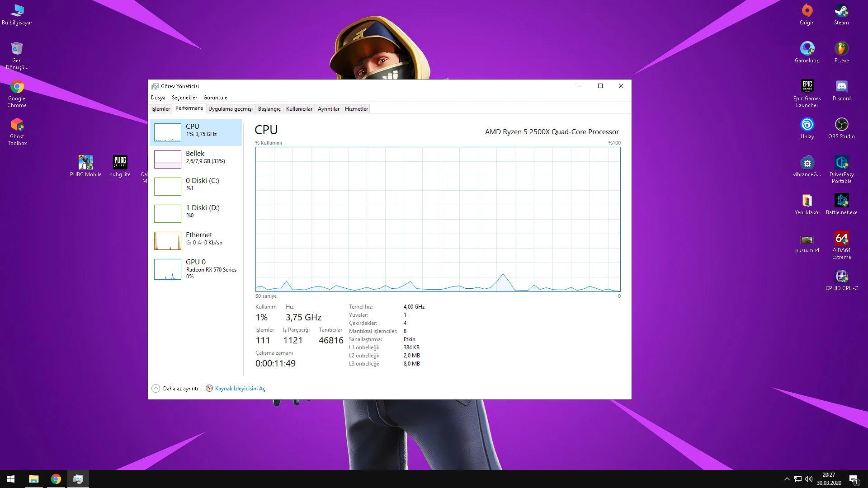Collapse with Daha az ayrıntı arrow

[x=156, y=388]
